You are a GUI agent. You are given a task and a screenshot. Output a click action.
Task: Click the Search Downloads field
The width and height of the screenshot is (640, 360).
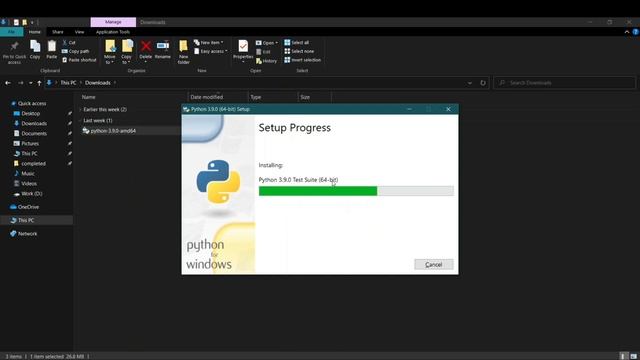[565, 83]
